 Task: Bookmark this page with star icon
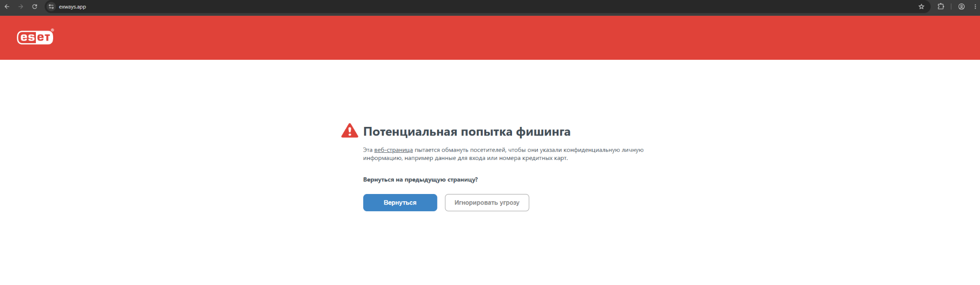tap(921, 7)
